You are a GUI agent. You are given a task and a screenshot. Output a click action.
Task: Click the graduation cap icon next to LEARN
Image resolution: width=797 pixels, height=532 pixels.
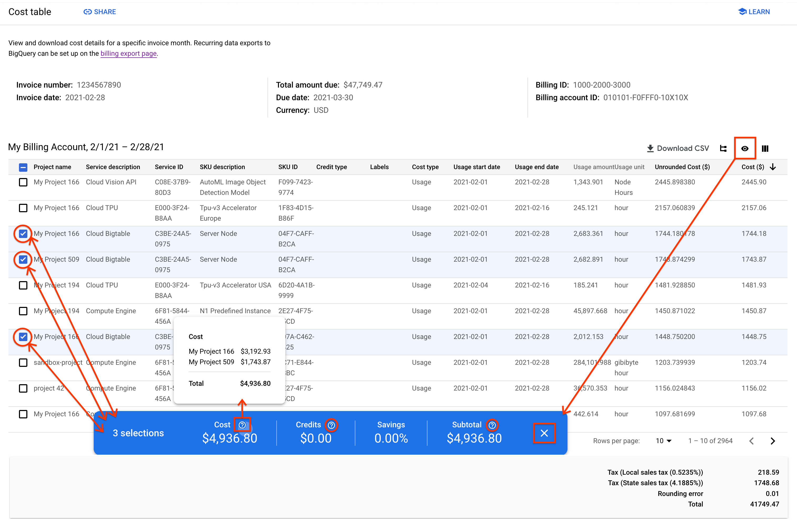(742, 12)
